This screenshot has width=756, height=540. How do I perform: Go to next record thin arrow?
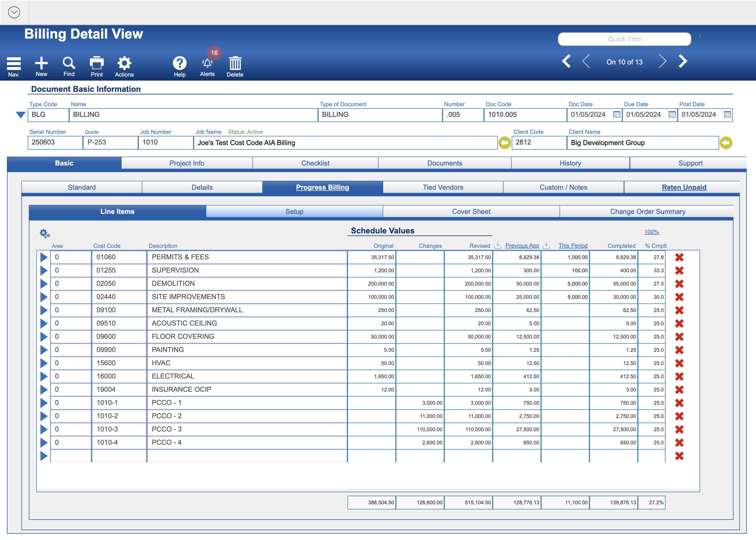(662, 61)
